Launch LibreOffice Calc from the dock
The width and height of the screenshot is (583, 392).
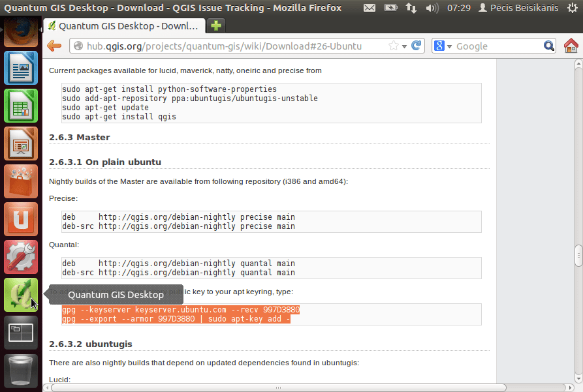pyautogui.click(x=21, y=106)
